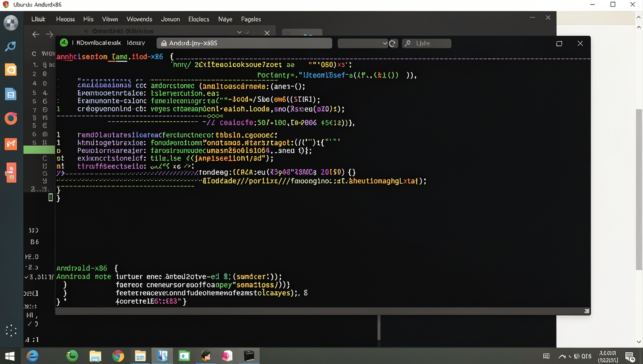The image size is (643, 364).
Task: Open the black terminal taskbar app
Action: click(x=249, y=356)
